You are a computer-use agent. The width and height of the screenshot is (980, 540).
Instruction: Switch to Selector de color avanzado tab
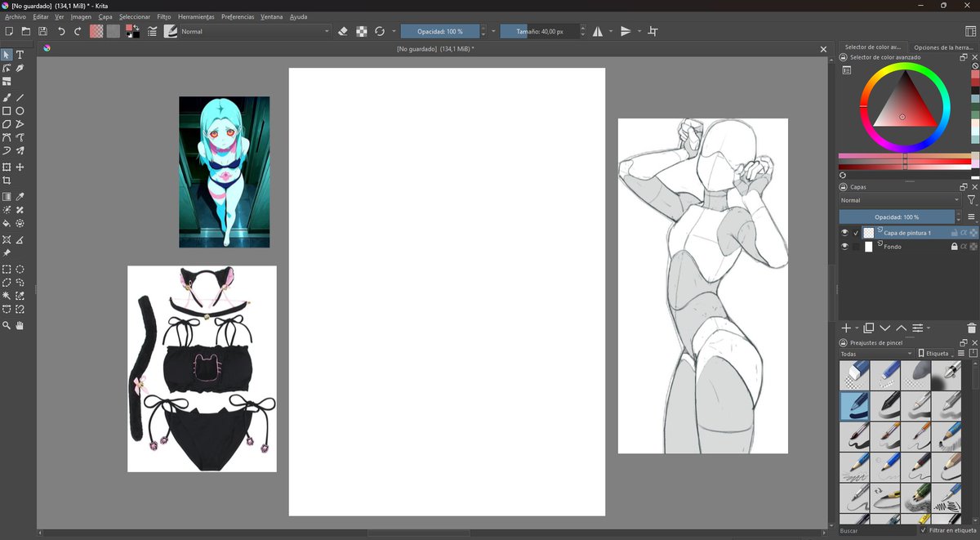tap(873, 47)
